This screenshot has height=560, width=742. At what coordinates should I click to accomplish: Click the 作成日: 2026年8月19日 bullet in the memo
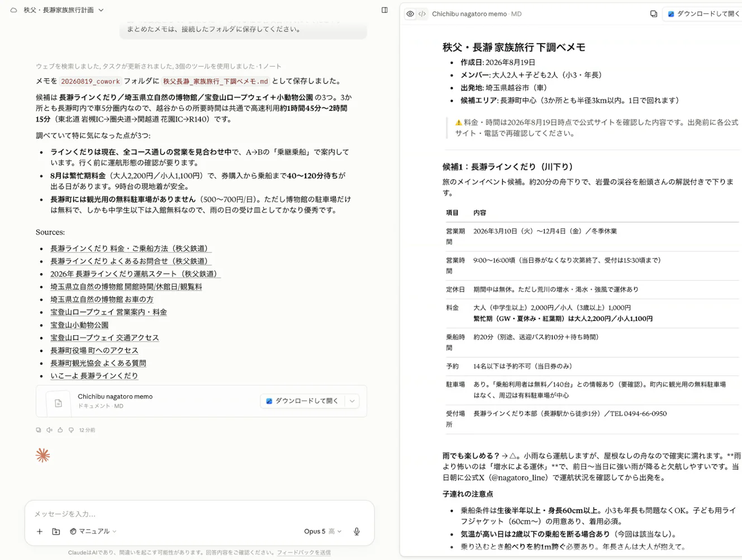click(498, 63)
